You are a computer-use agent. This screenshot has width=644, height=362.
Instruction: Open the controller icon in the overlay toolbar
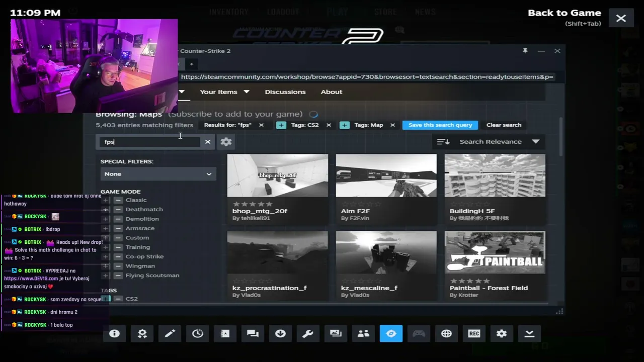coord(419,333)
